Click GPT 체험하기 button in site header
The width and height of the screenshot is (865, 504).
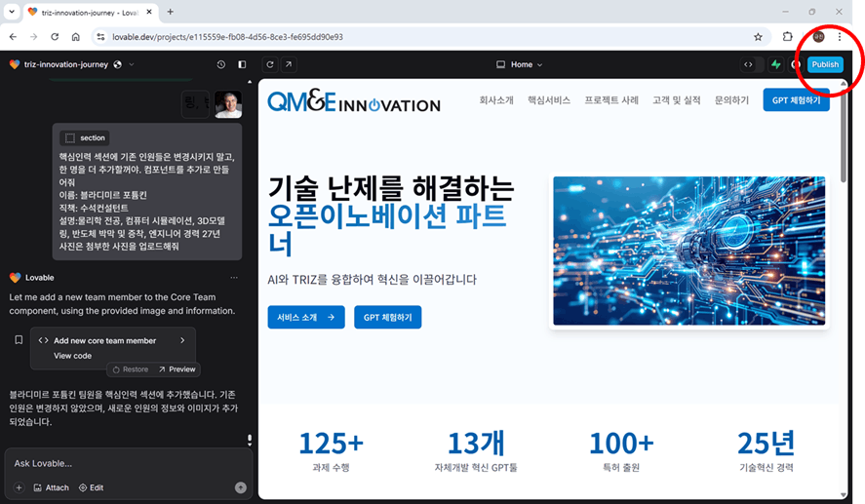tap(796, 99)
